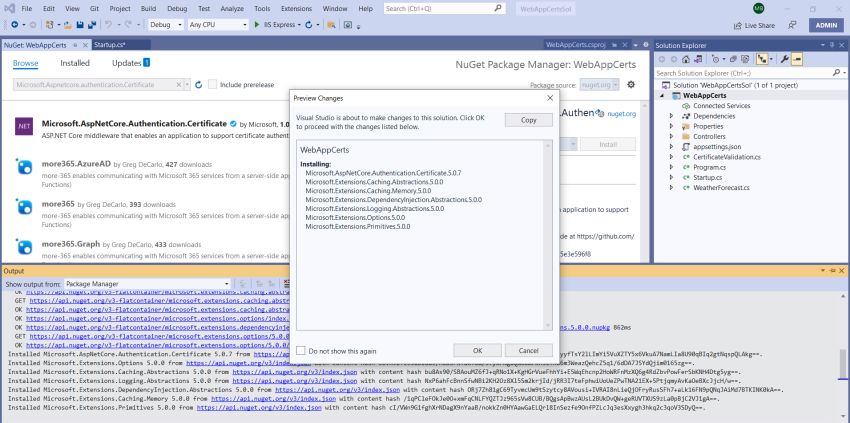Click the ADMIN button
850x423 pixels.
[826, 25]
